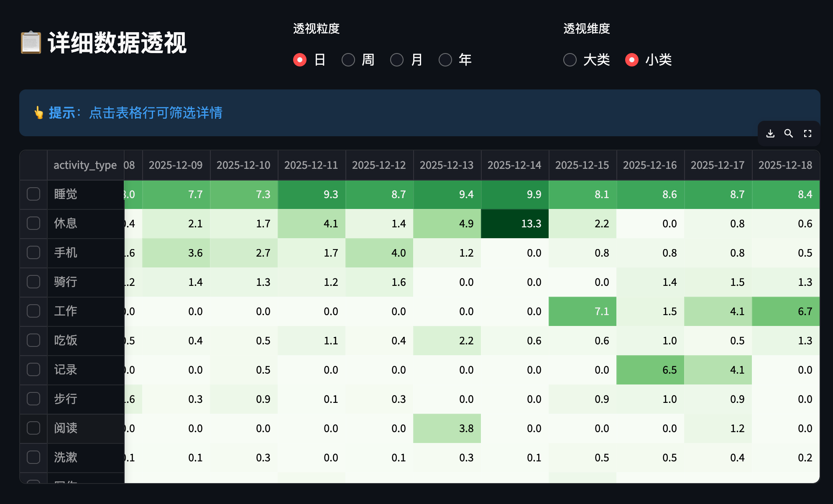833x504 pixels.
Task: Click the 7.1 cell in 工作 row
Action: (x=582, y=311)
